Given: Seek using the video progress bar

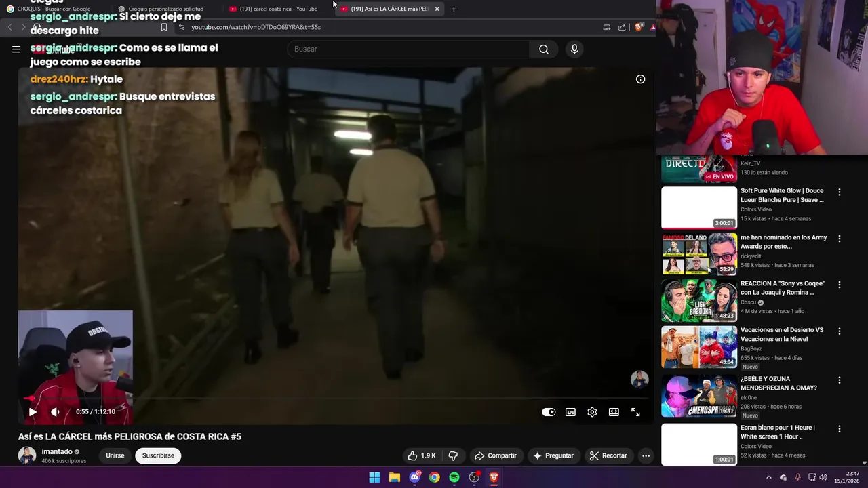Looking at the screenshot, I should (336, 399).
